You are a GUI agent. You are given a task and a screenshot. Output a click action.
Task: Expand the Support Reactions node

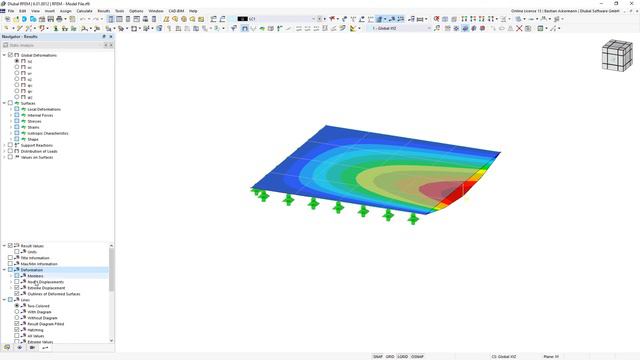coord(4,145)
